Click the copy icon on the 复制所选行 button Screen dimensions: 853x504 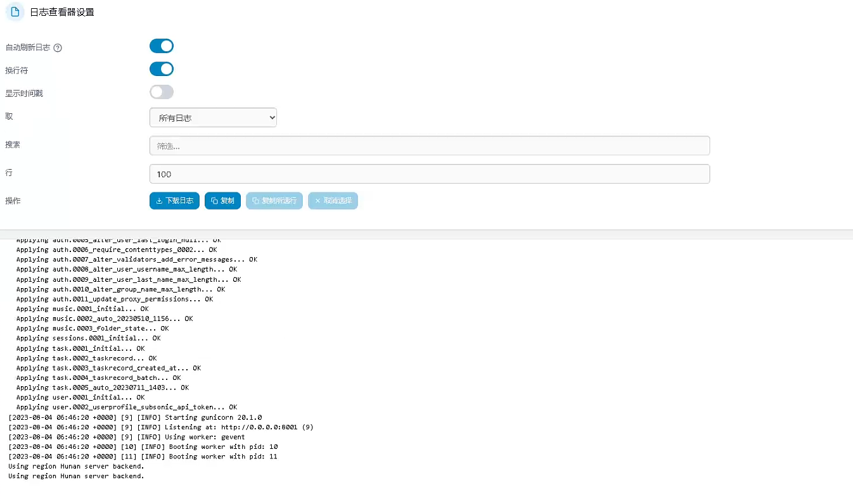click(x=257, y=200)
